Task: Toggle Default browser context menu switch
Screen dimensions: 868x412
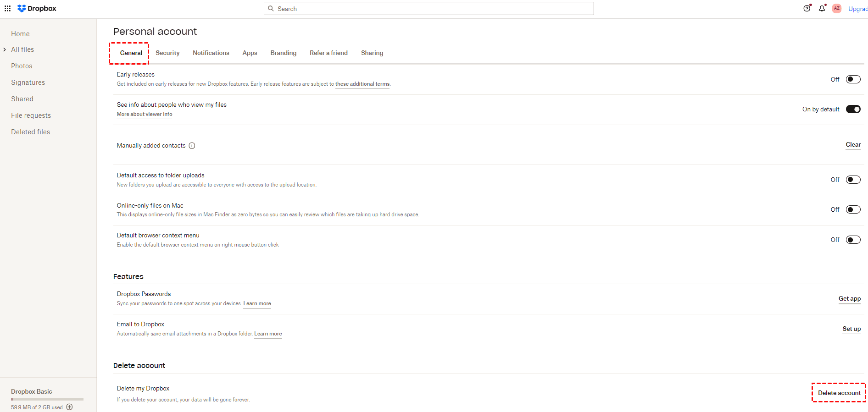Action: click(853, 240)
